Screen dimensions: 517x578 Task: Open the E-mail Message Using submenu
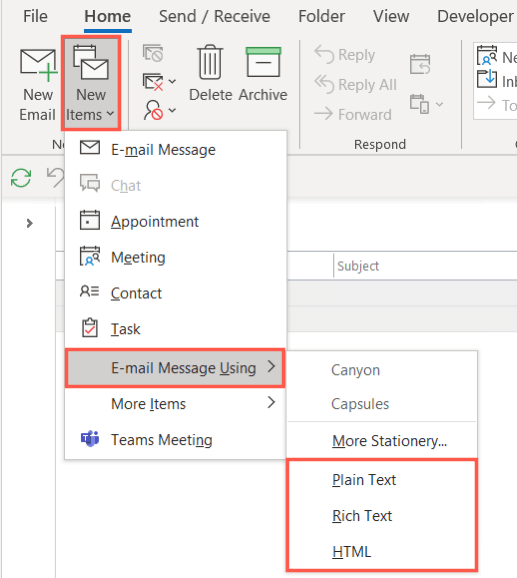[x=175, y=368]
